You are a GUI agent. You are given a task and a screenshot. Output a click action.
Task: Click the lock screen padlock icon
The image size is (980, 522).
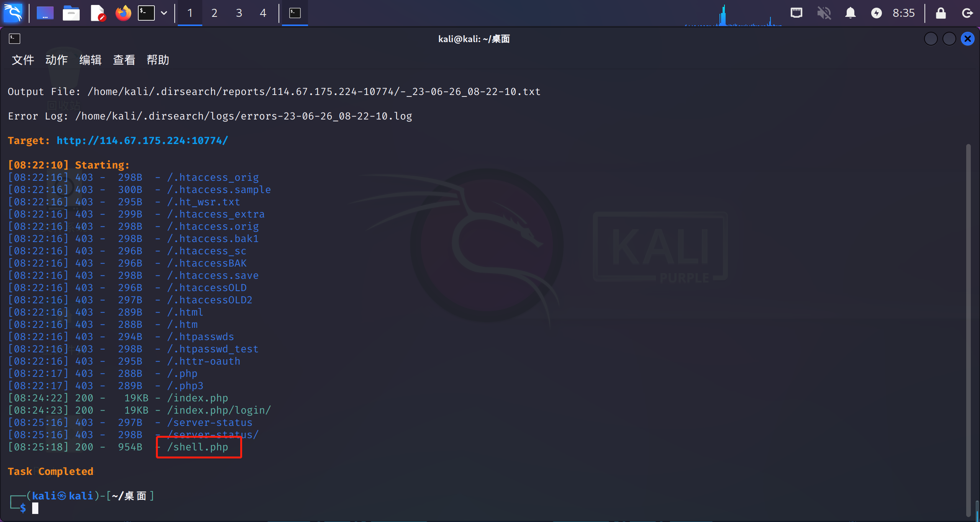(x=941, y=13)
